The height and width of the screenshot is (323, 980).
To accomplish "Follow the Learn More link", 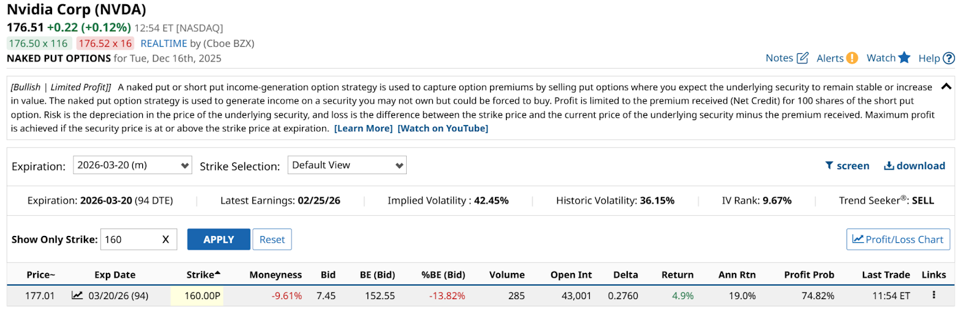I will point(363,129).
